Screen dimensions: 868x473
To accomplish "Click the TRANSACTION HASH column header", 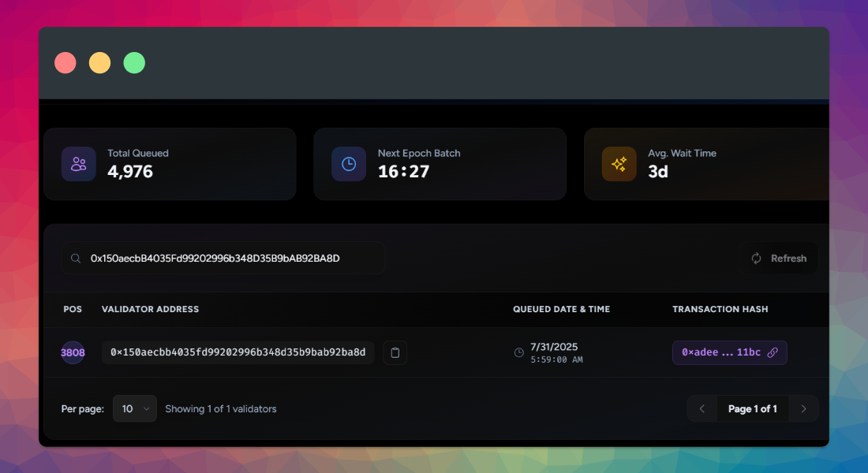I will 720,309.
